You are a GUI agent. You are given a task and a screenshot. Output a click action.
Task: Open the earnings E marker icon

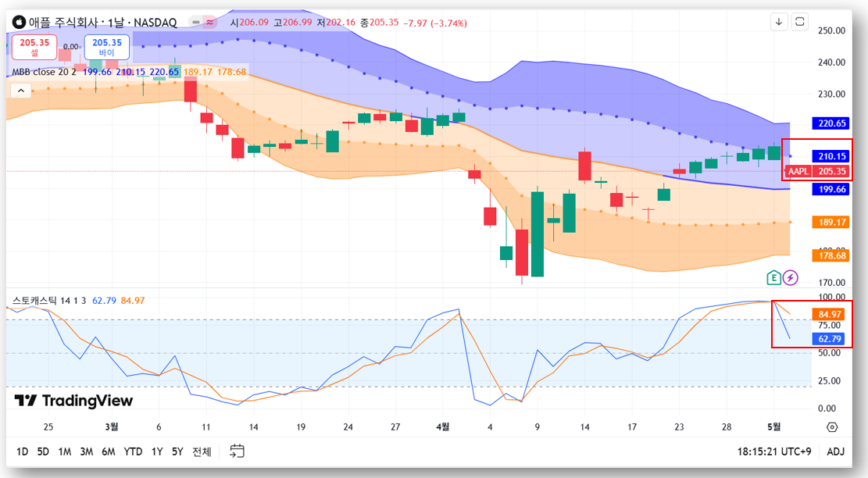[x=773, y=278]
